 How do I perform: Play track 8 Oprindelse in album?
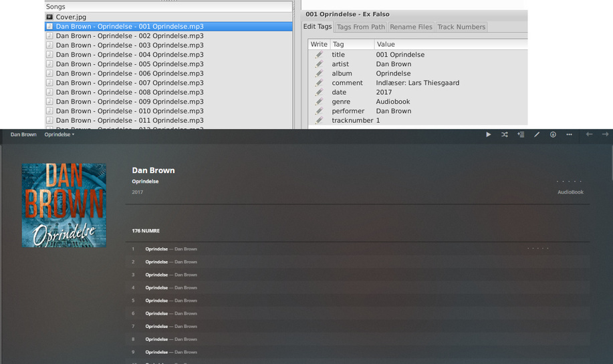tap(358, 339)
